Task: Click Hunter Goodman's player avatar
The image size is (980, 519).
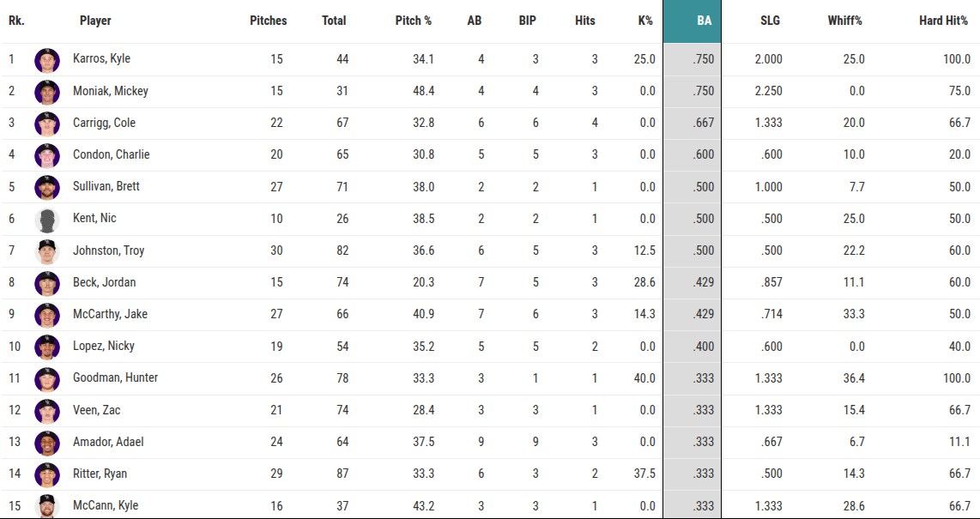Action: pyautogui.click(x=46, y=378)
